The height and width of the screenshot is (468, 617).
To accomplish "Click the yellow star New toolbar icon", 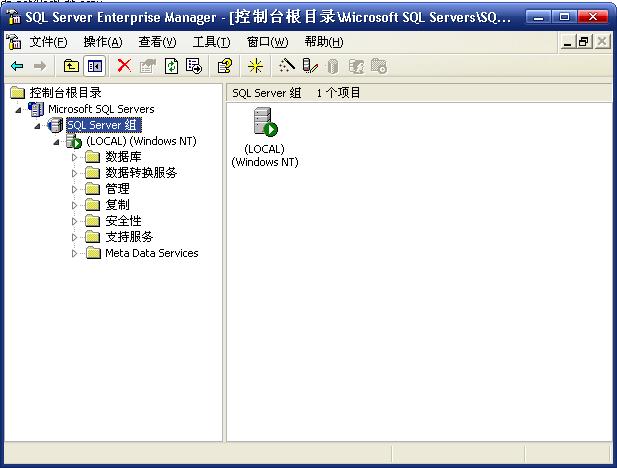I will coord(255,66).
